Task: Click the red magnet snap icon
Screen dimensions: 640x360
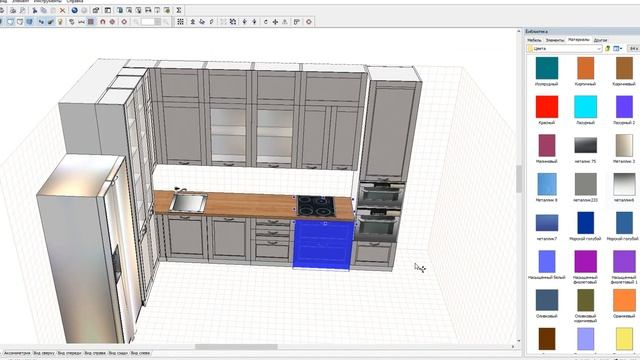Action: coord(102,22)
